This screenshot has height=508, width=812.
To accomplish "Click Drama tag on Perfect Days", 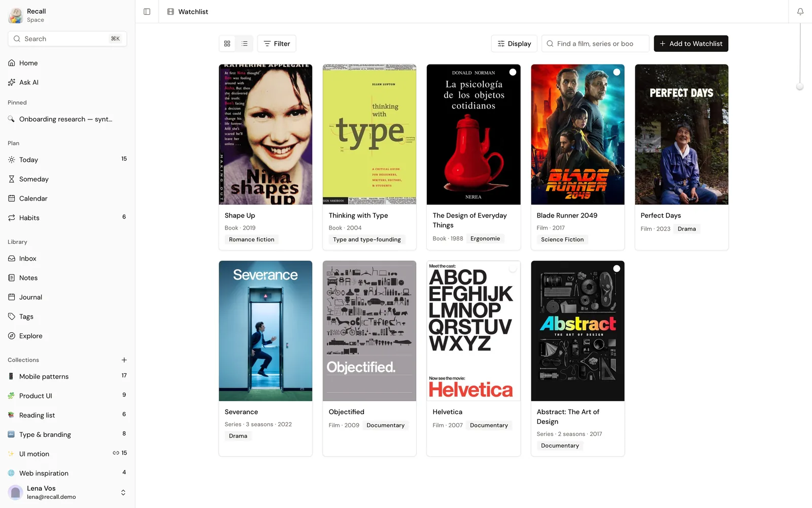I will [687, 229].
